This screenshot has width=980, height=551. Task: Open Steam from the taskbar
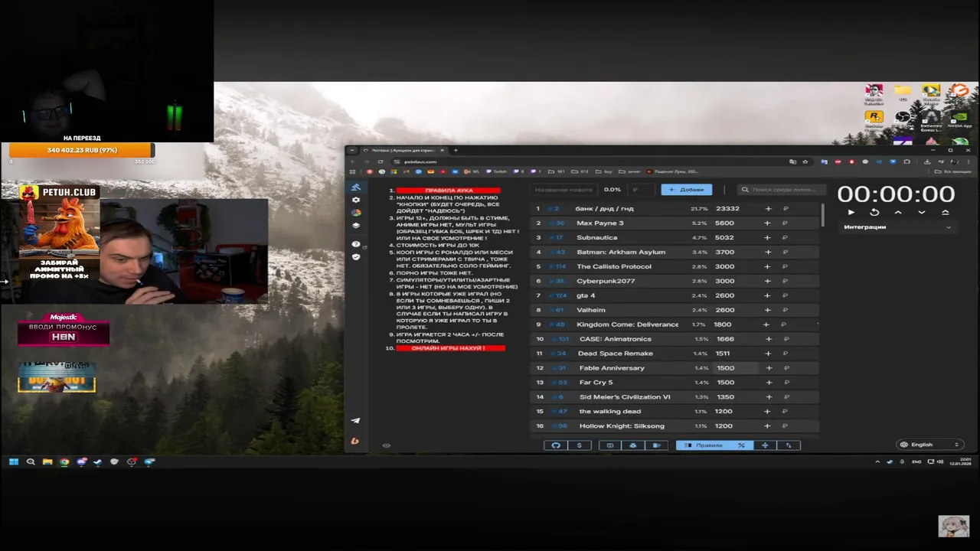(x=98, y=461)
